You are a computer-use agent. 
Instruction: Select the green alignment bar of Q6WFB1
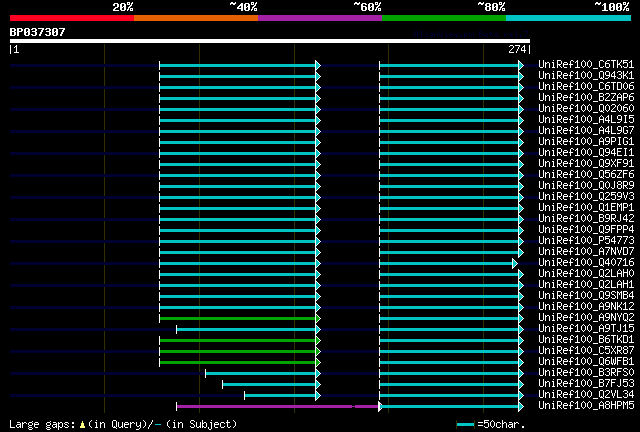pos(238,363)
